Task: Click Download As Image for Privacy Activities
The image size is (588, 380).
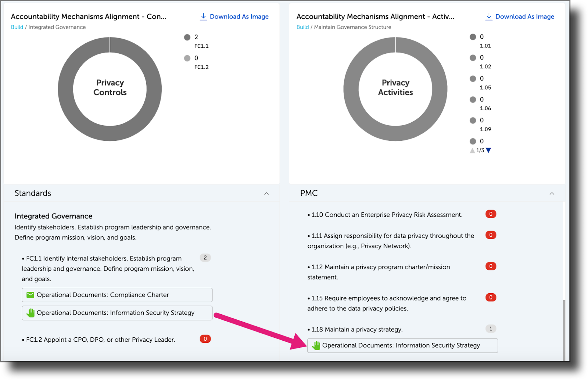Action: pyautogui.click(x=524, y=16)
